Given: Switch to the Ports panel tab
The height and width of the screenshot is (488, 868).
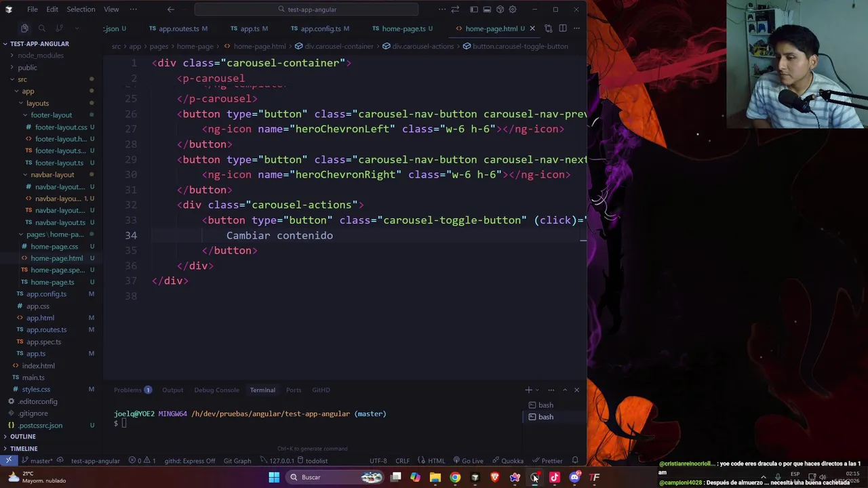Looking at the screenshot, I should click(x=294, y=390).
